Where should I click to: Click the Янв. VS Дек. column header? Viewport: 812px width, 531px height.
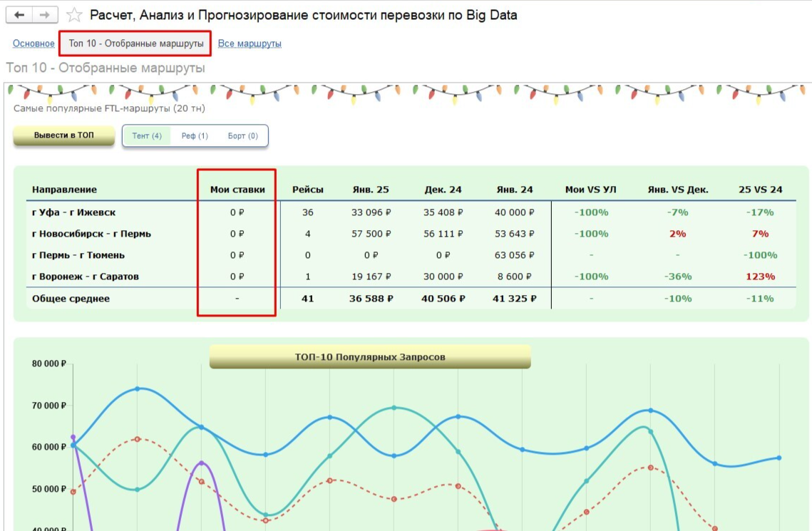(678, 190)
